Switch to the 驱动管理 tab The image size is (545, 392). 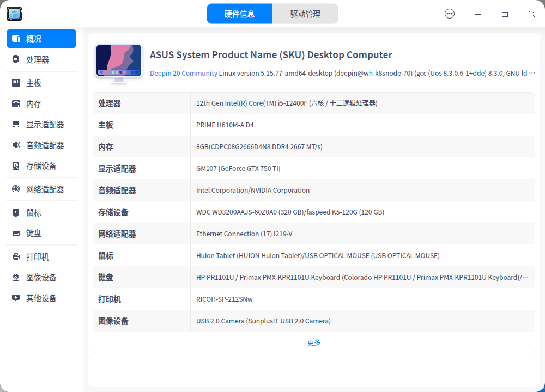click(x=305, y=14)
